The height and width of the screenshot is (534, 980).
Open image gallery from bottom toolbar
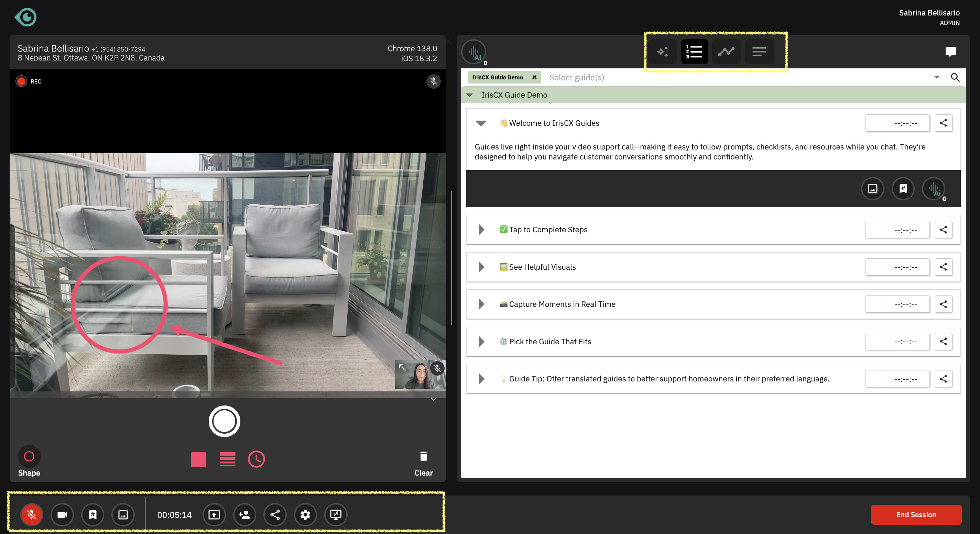click(123, 515)
